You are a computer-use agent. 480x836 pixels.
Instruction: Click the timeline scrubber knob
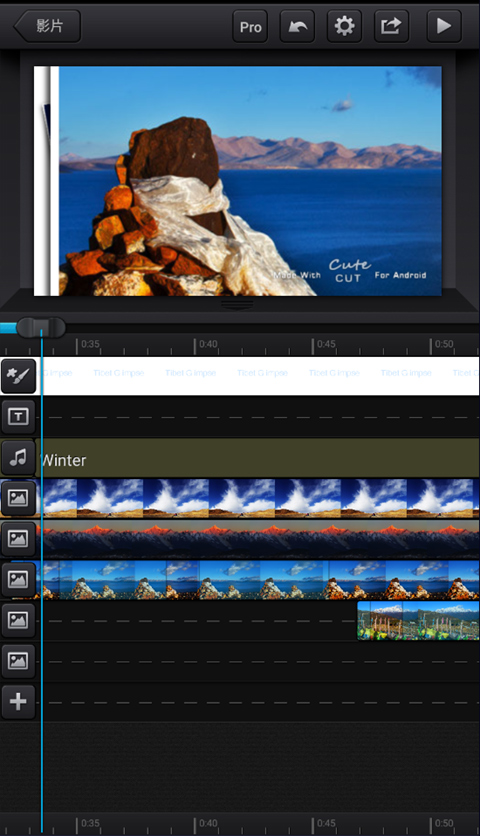pos(41,327)
